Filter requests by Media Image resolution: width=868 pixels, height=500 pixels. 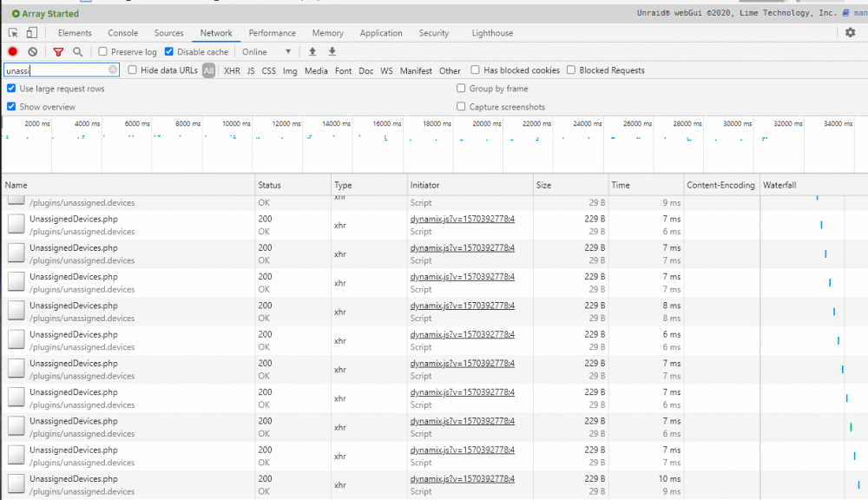[316, 70]
